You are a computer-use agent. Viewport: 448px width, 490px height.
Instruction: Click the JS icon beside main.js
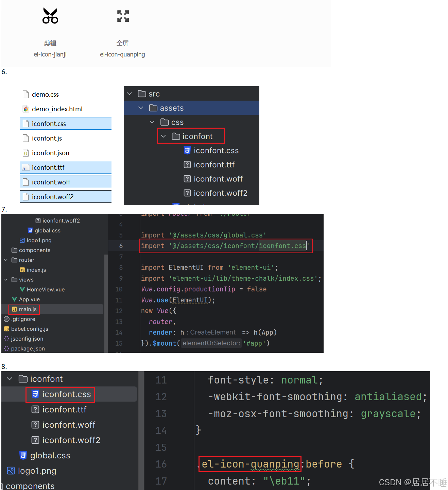(14, 309)
